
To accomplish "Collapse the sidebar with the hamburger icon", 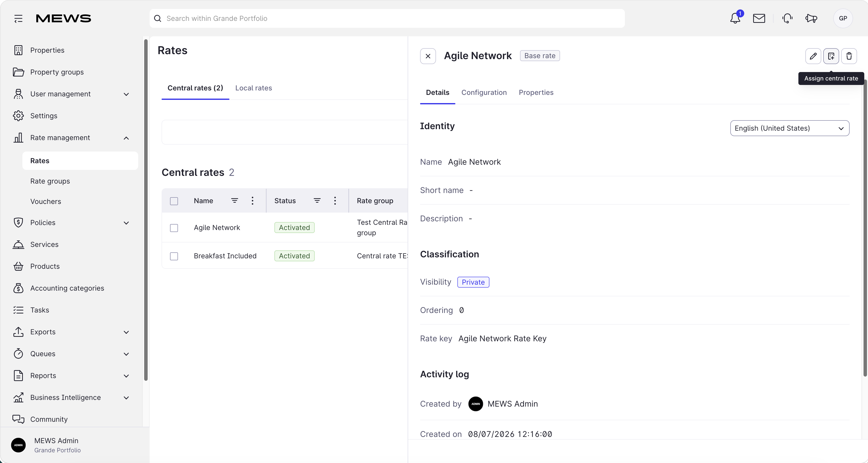I will point(19,19).
